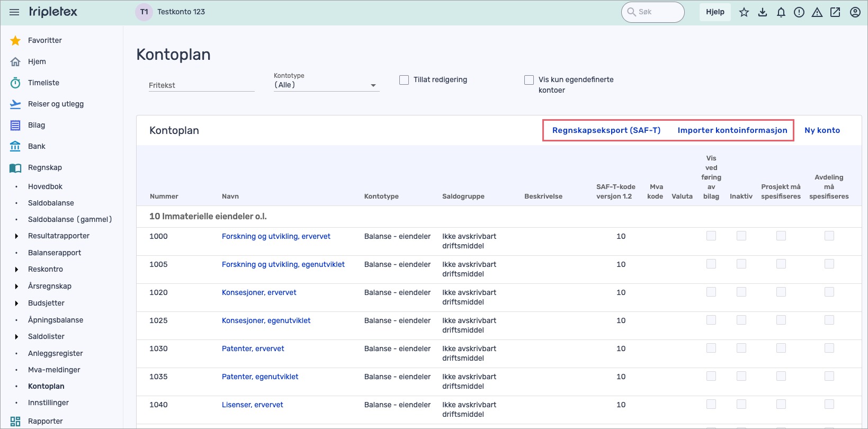Open Saldobalanse (gammel) in sidebar
Image resolution: width=868 pixels, height=429 pixels.
tap(70, 219)
